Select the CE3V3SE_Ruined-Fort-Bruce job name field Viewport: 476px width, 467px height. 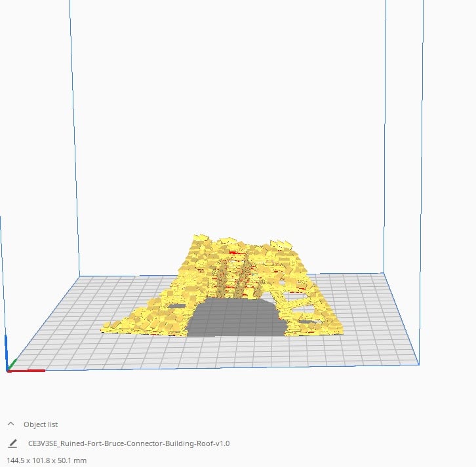[x=129, y=443]
